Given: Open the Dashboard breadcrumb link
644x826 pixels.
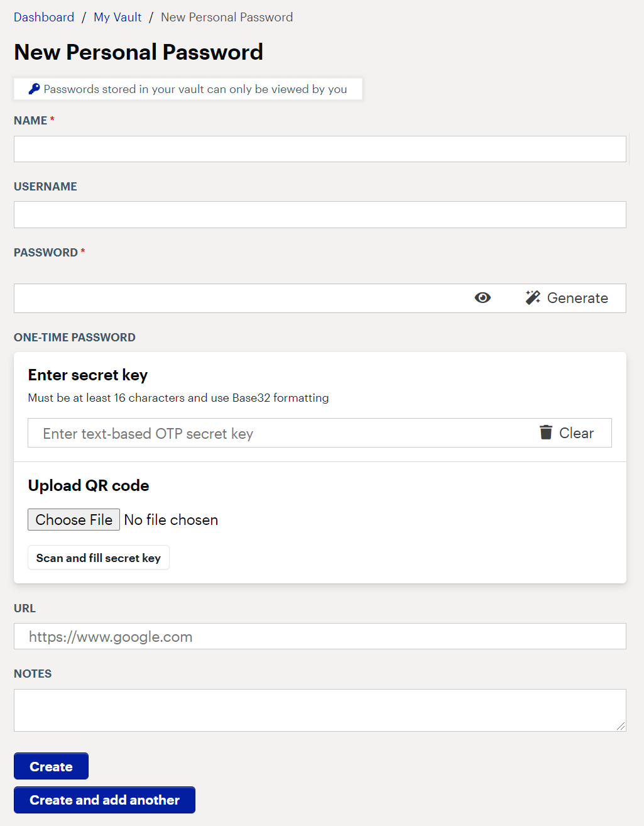Looking at the screenshot, I should coord(43,17).
